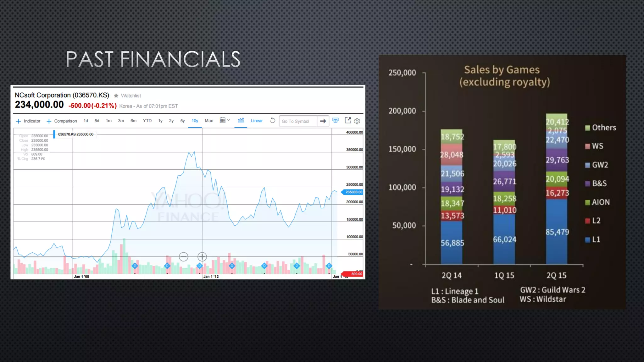Add an Indicator with plus button
Image resolution: width=644 pixels, height=362 pixels.
(x=19, y=121)
